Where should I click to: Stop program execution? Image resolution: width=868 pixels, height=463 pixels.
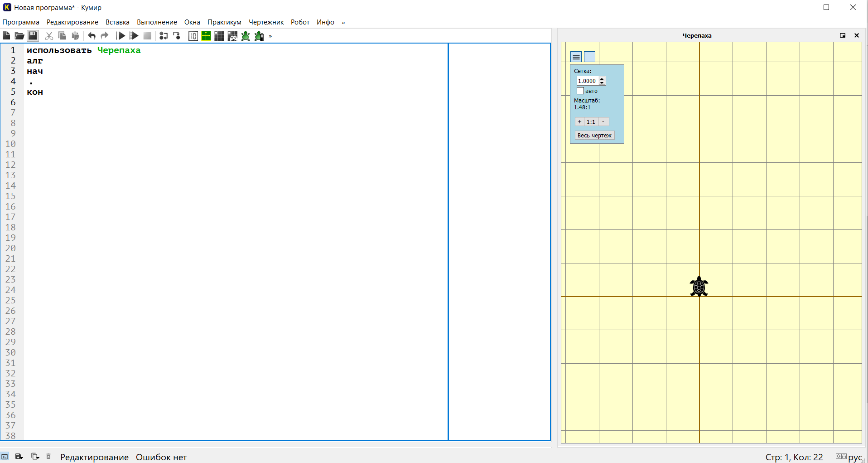147,36
